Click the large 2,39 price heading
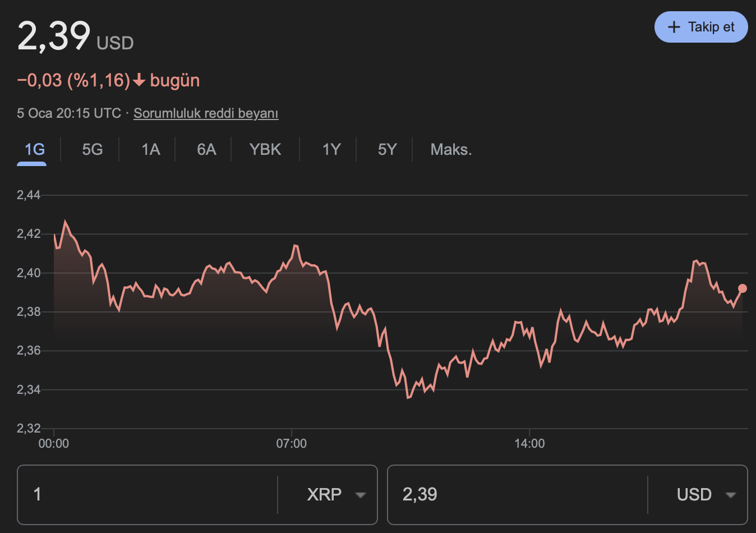The image size is (756, 533). [x=54, y=36]
